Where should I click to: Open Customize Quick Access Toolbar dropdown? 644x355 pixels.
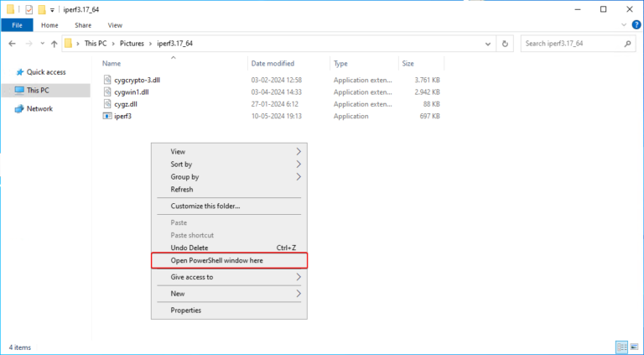coord(52,9)
